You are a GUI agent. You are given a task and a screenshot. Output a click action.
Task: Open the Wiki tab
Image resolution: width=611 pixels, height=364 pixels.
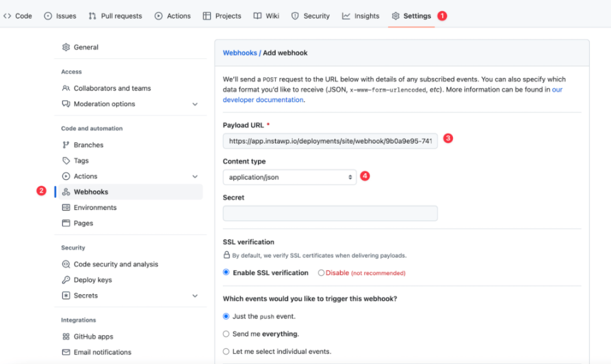pos(267,16)
